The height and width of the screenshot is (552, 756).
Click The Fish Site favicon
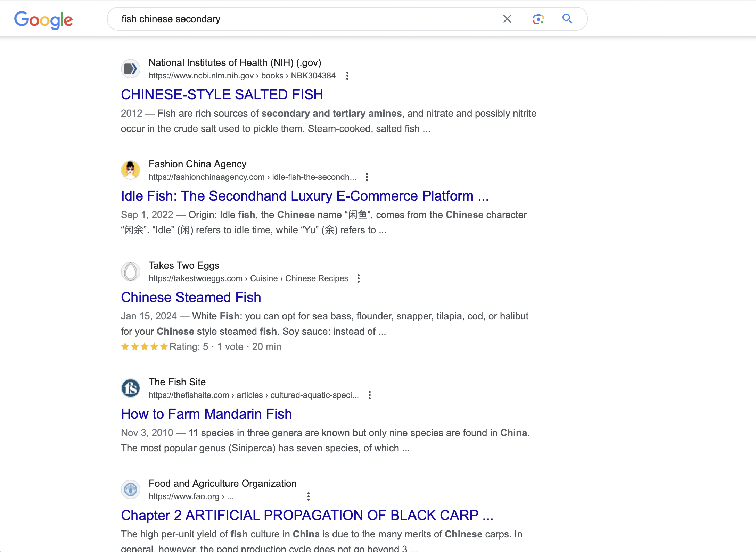coord(131,388)
